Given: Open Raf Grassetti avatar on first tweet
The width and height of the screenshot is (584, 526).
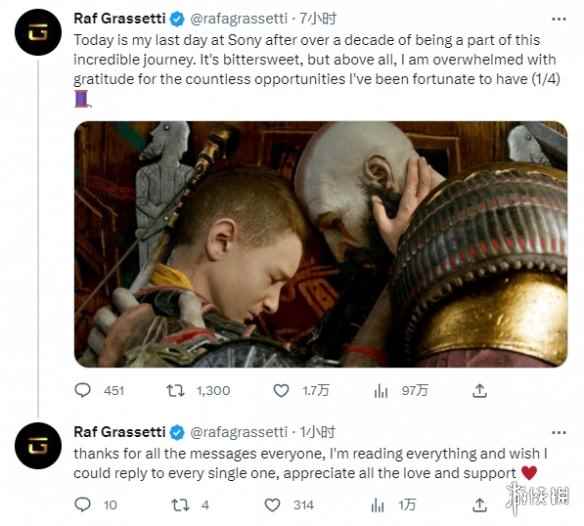Looking at the screenshot, I should 38,32.
